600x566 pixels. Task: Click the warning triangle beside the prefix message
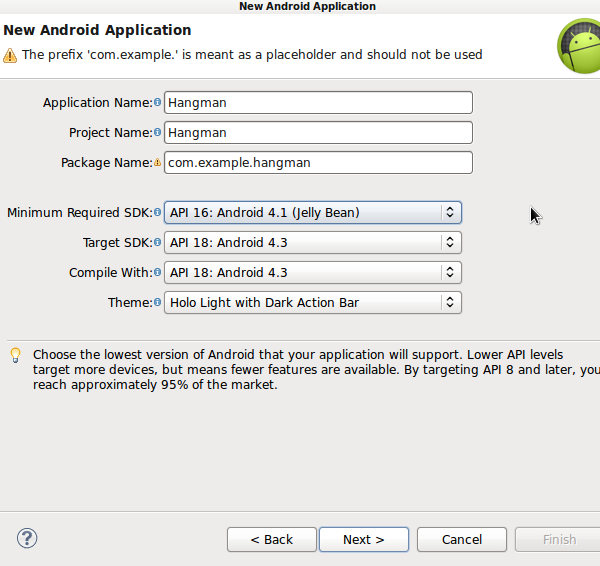(10, 55)
